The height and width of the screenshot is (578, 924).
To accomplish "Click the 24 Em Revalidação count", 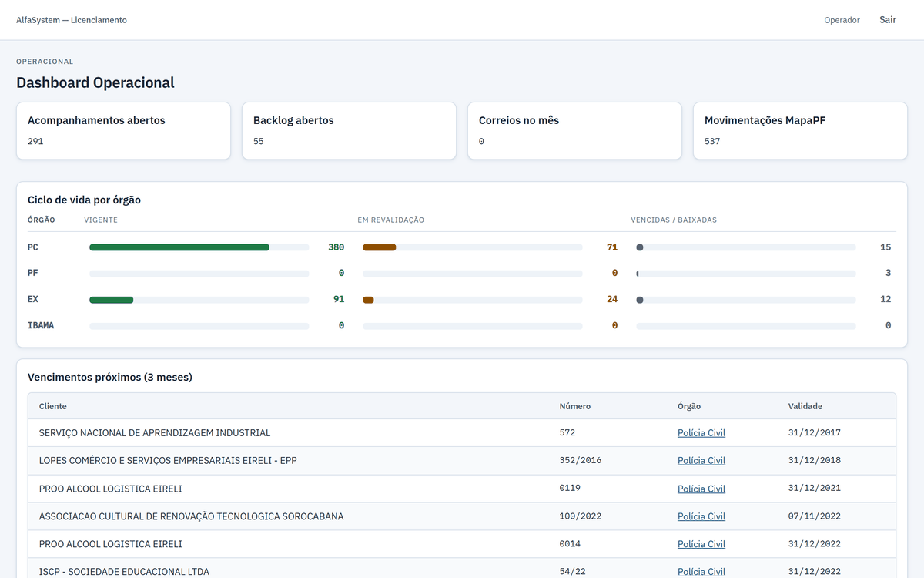I will [x=612, y=299].
